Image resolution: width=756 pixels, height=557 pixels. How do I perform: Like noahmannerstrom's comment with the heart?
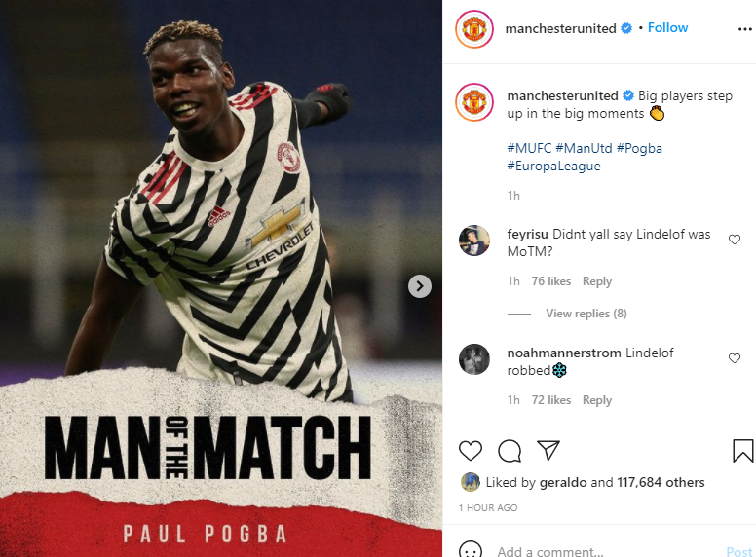[735, 358]
